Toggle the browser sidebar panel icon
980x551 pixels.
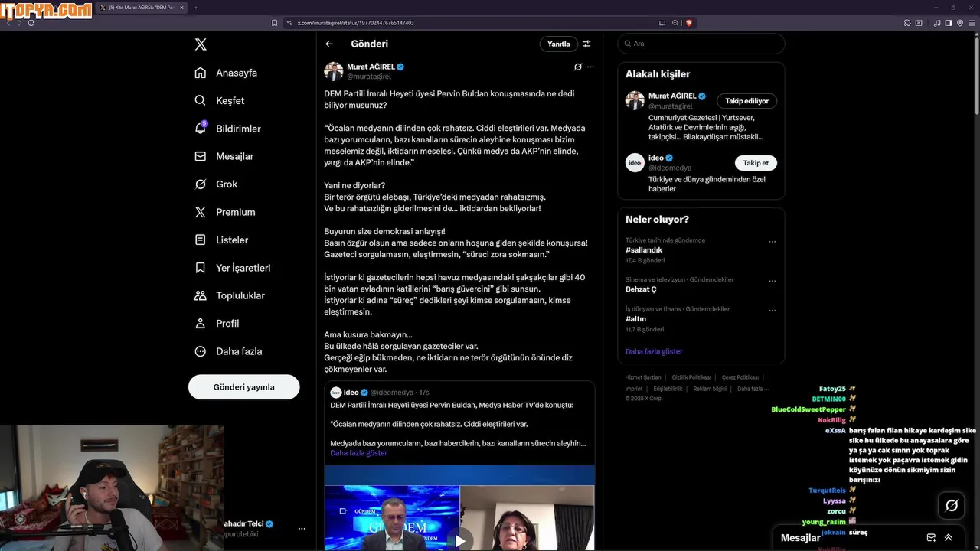click(x=948, y=23)
